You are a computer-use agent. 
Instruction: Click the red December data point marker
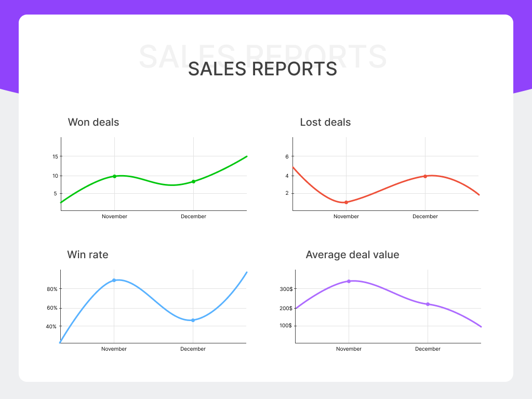tap(425, 176)
